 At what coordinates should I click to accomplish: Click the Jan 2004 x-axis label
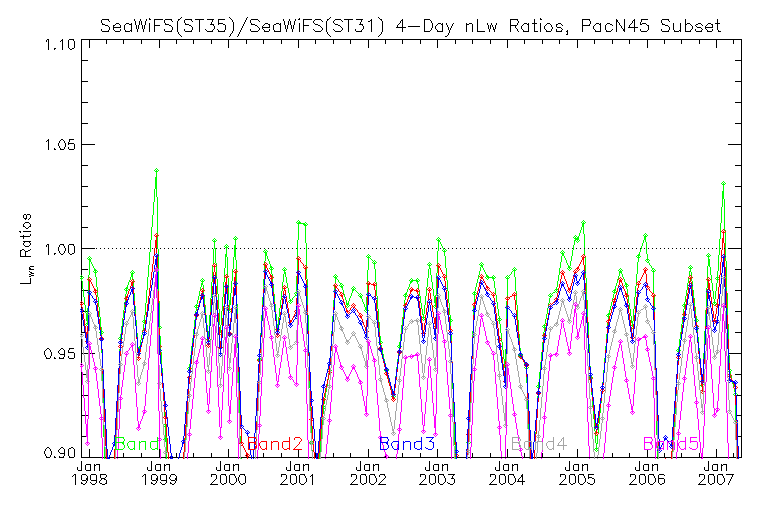tap(507, 472)
